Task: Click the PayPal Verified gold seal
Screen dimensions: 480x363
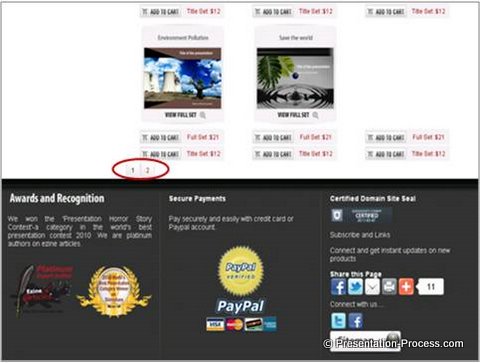Action: [x=241, y=271]
